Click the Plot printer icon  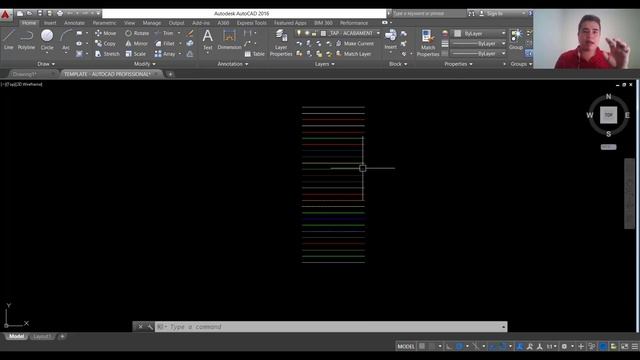[x=60, y=13]
